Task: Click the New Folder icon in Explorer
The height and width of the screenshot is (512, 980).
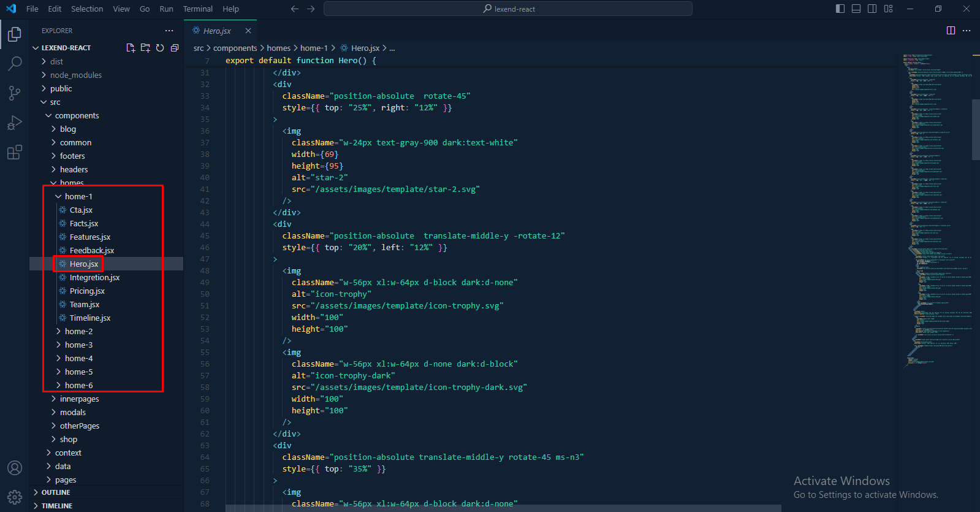Action: [145, 48]
